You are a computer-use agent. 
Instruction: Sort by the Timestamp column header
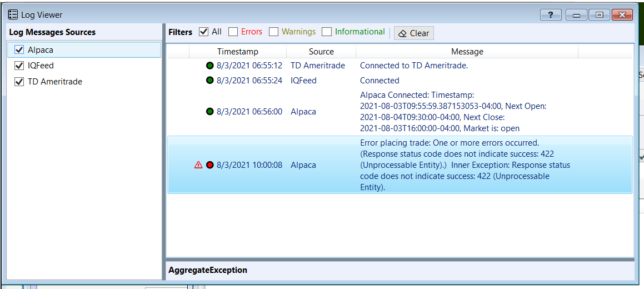(237, 52)
